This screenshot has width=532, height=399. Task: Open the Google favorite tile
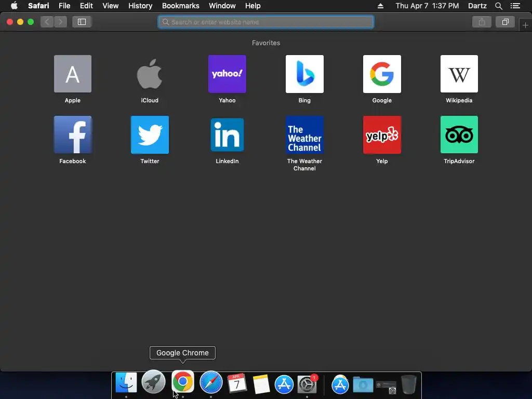pos(382,74)
